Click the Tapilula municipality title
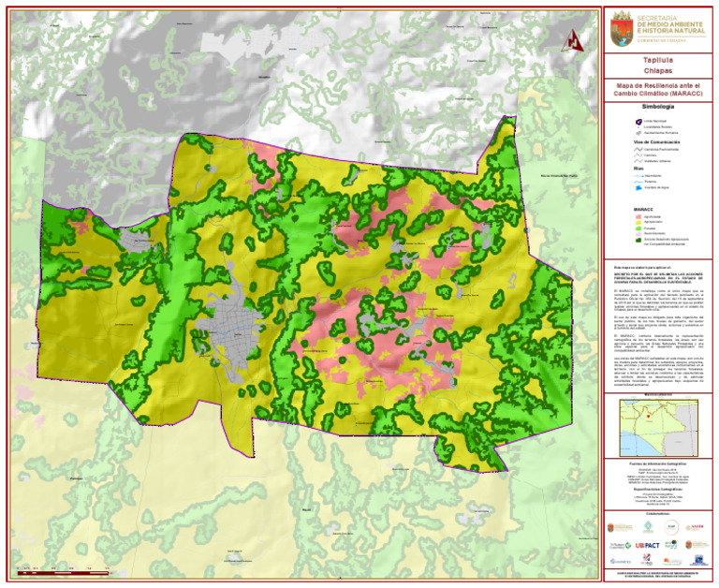The image size is (719, 588). click(x=658, y=61)
